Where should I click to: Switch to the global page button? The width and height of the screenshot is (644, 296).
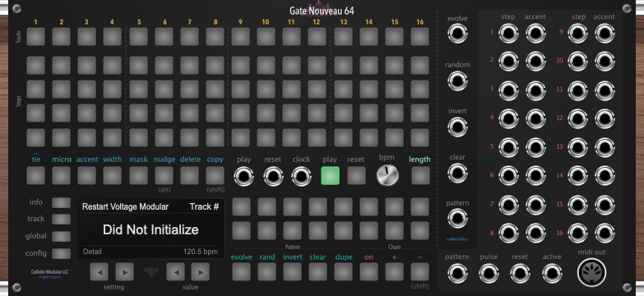pos(61,237)
